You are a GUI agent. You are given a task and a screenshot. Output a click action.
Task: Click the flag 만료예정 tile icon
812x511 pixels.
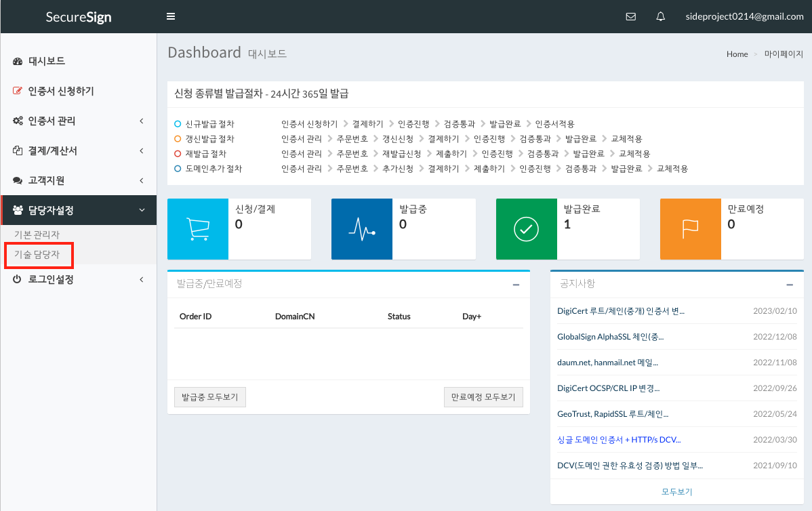pos(690,229)
